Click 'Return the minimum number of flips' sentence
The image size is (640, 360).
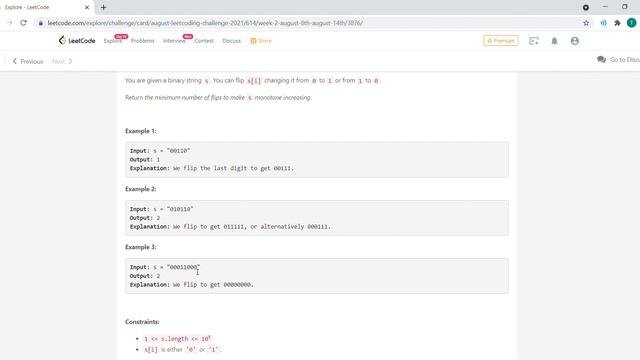tap(218, 98)
